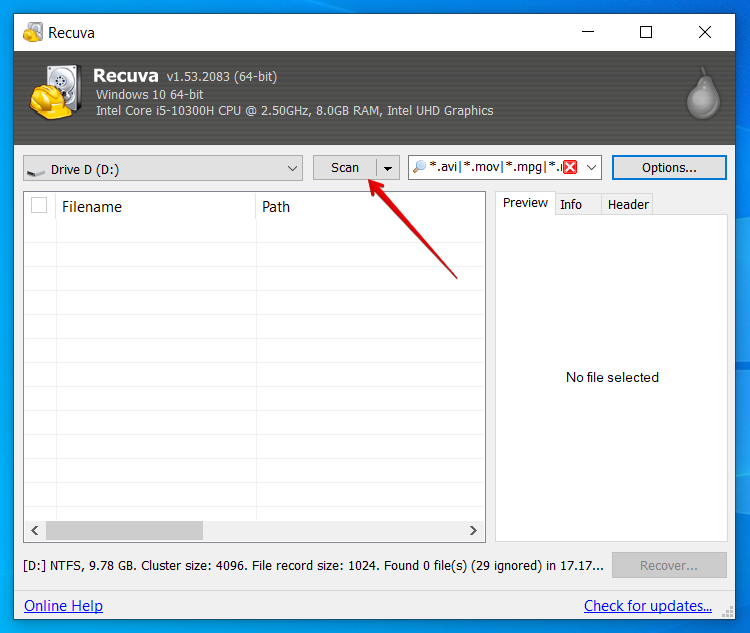750x633 pixels.
Task: Click the right scroll arrow of file list
Action: pyautogui.click(x=473, y=531)
